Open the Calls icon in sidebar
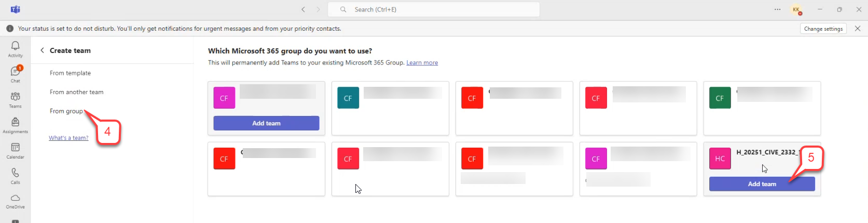Image resolution: width=868 pixels, height=223 pixels. point(15,176)
